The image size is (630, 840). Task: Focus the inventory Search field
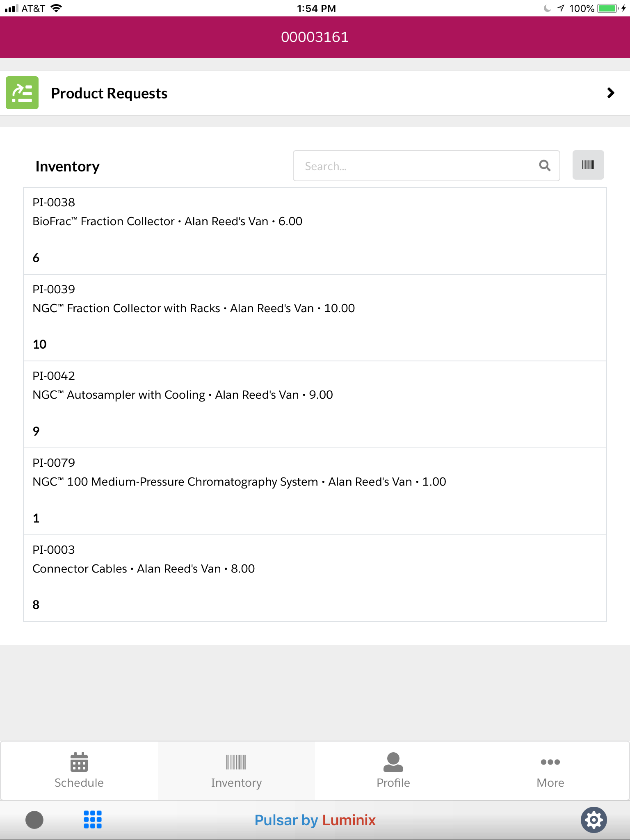(x=414, y=166)
